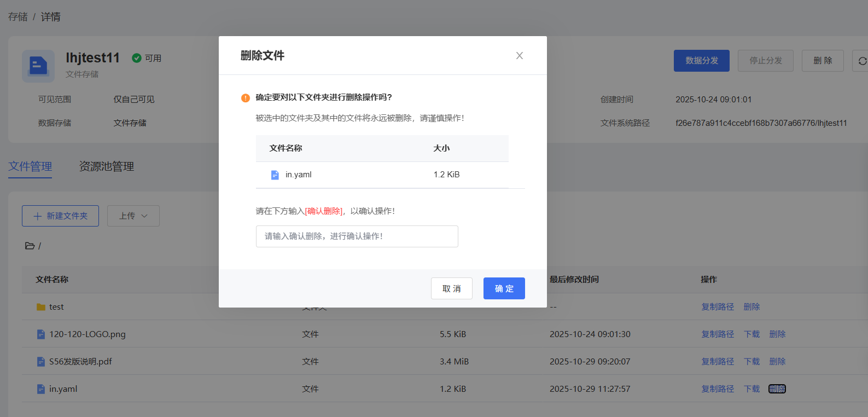Click the 数据分发 button

click(x=701, y=61)
